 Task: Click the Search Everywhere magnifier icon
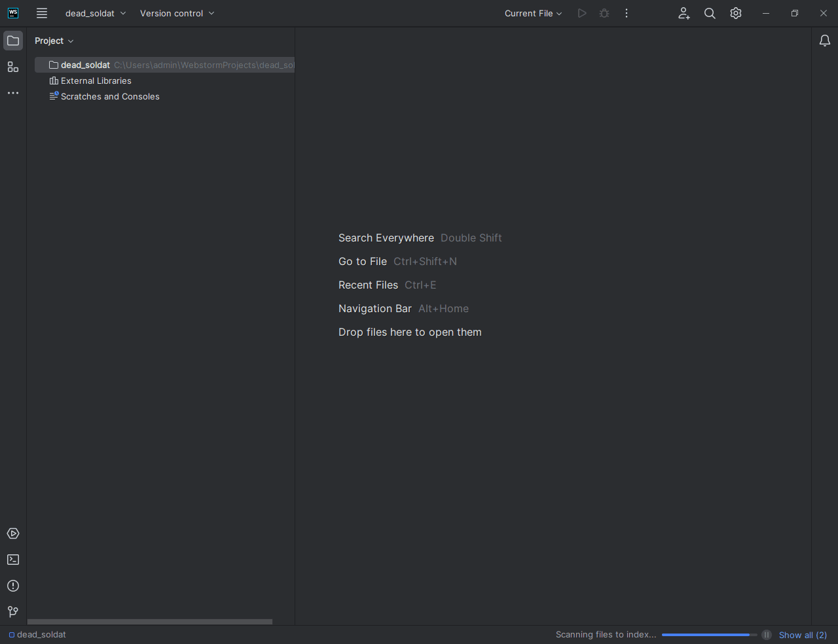tap(710, 13)
